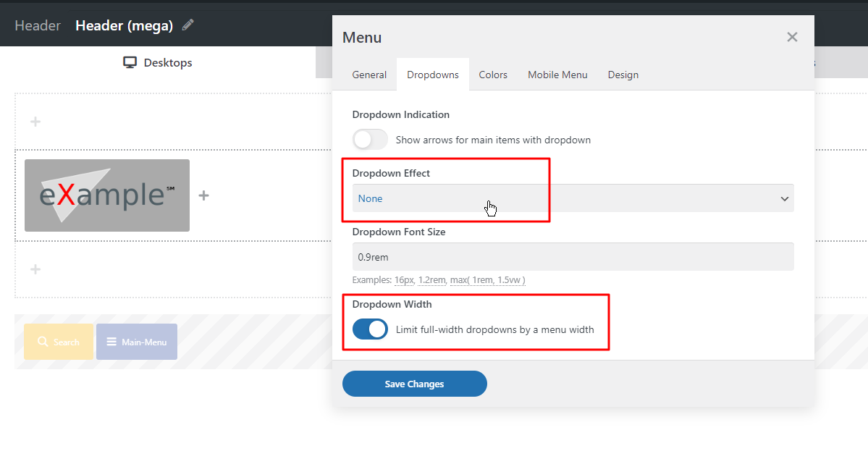Click the Main-Menu hamburger icon

click(x=111, y=342)
